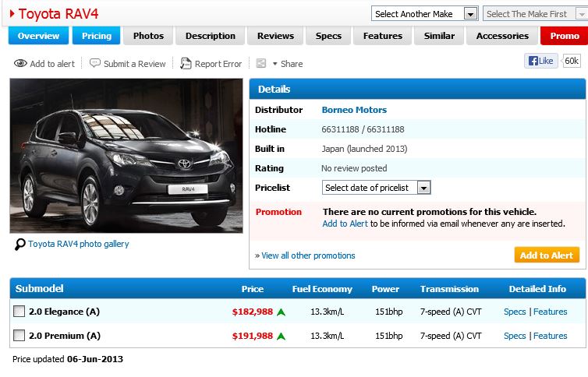Click the Report Error document icon
The height and width of the screenshot is (377, 588).
[186, 63]
